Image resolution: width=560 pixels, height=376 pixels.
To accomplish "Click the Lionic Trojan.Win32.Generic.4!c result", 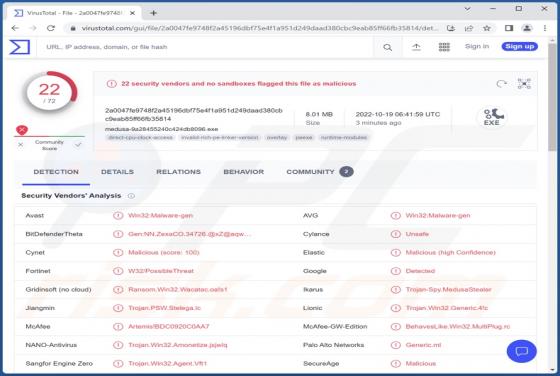I will [x=447, y=308].
